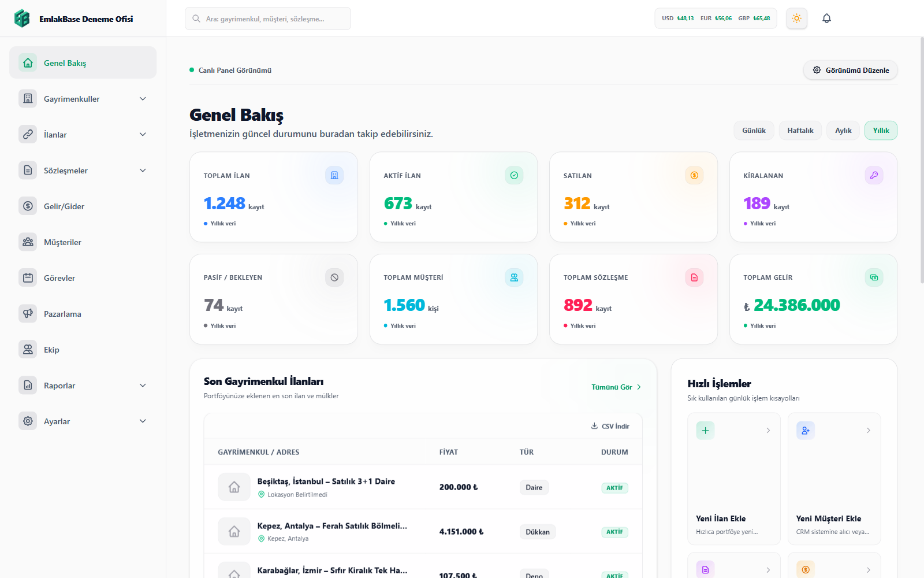
Task: Click the İlanlar link icon
Action: click(x=28, y=134)
